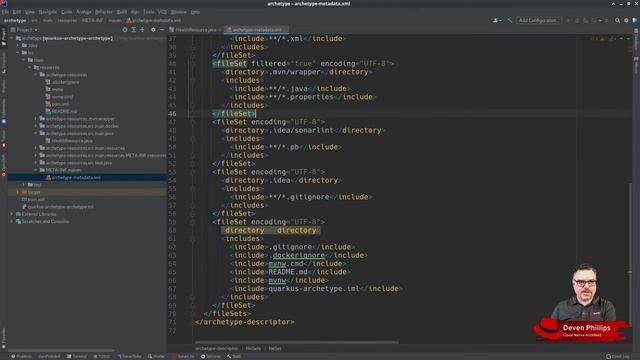Open the Project view dropdown

[24, 30]
